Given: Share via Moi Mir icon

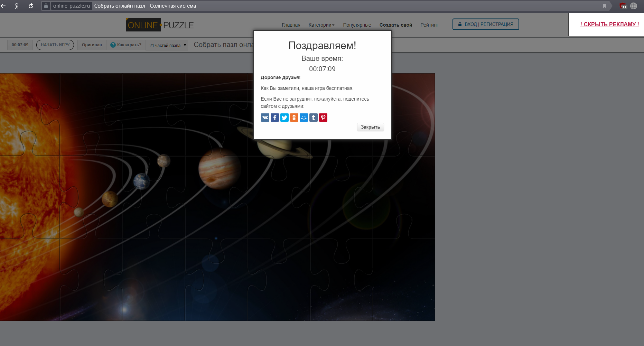Looking at the screenshot, I should [x=304, y=118].
